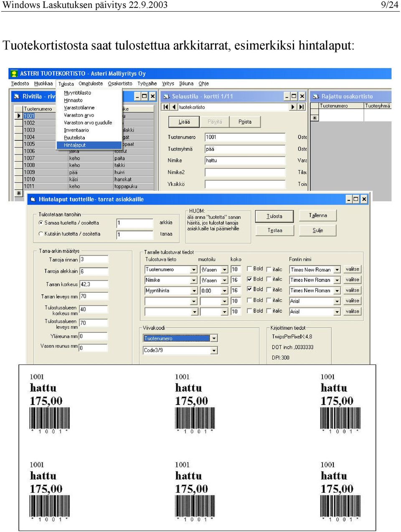Click valitse on the Nimike font row
Viewport: 401px width, 532px height.
352,280
